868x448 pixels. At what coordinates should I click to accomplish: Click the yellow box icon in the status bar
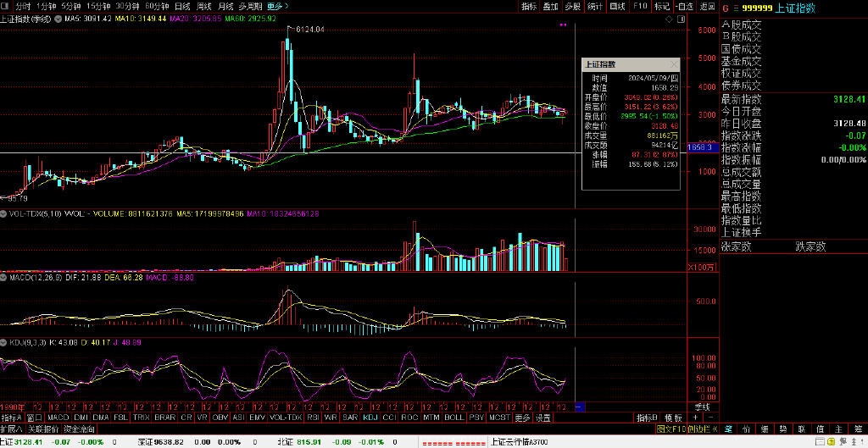831,442
